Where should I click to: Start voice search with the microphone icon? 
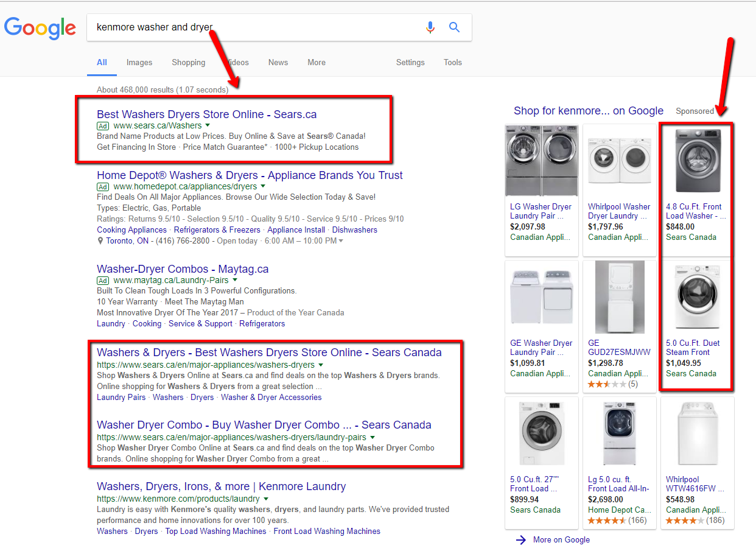(430, 27)
